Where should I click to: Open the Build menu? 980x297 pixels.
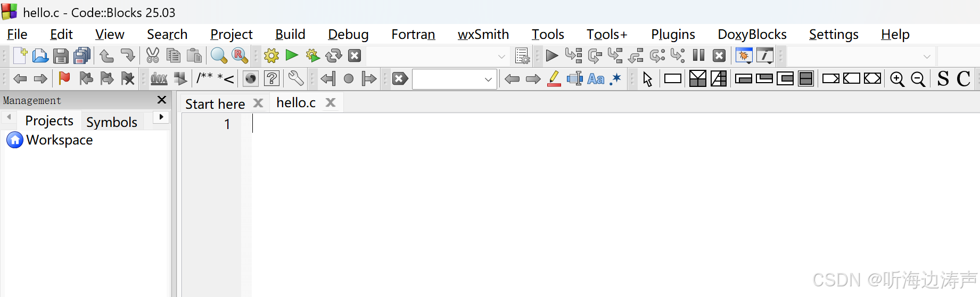click(290, 34)
